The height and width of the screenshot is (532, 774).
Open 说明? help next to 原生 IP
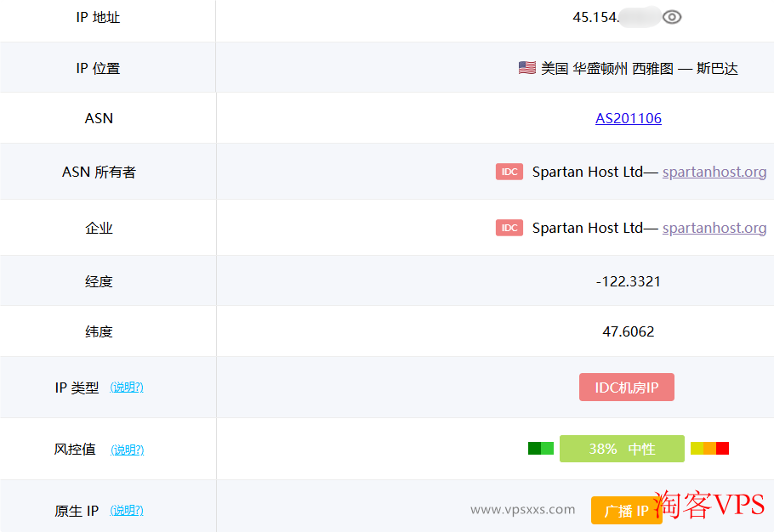(127, 511)
